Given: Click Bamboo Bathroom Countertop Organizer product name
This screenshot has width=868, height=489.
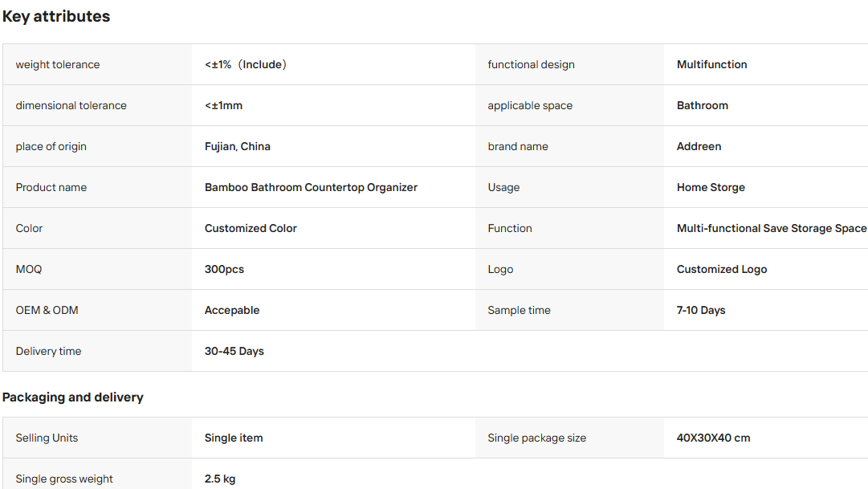Looking at the screenshot, I should coord(311,187).
